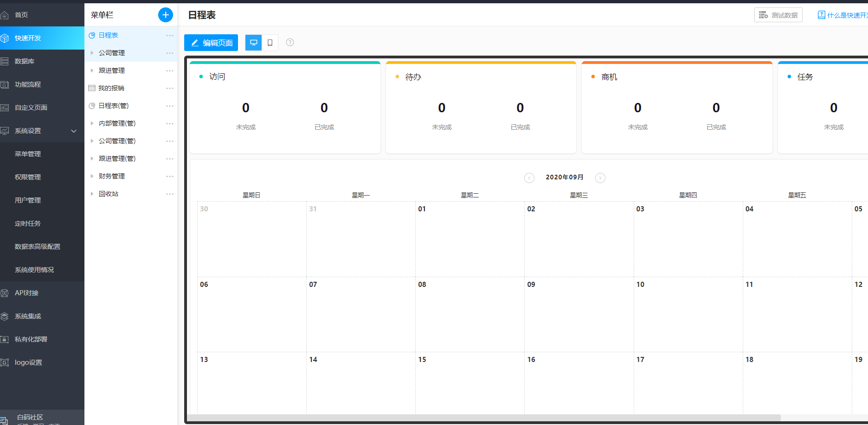
Task: Click the 测试数据 button
Action: tap(778, 15)
